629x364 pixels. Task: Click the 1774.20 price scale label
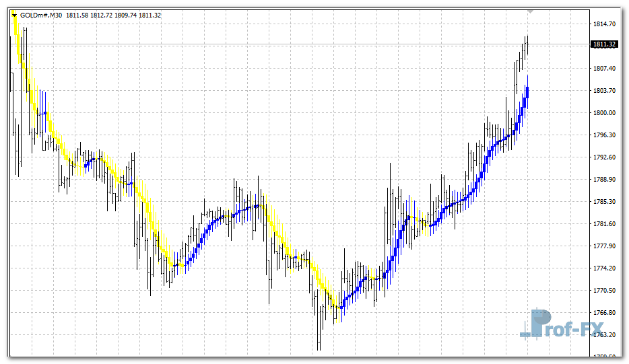tap(603, 268)
